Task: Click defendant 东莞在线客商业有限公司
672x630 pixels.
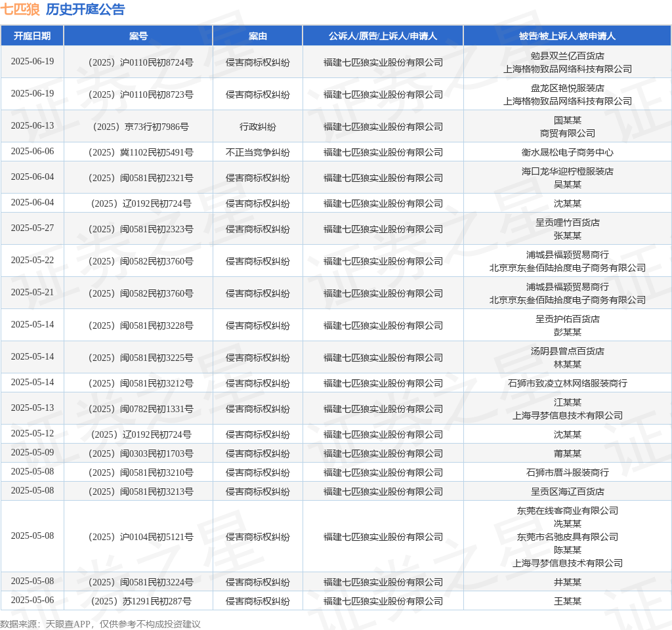Action: pyautogui.click(x=568, y=511)
